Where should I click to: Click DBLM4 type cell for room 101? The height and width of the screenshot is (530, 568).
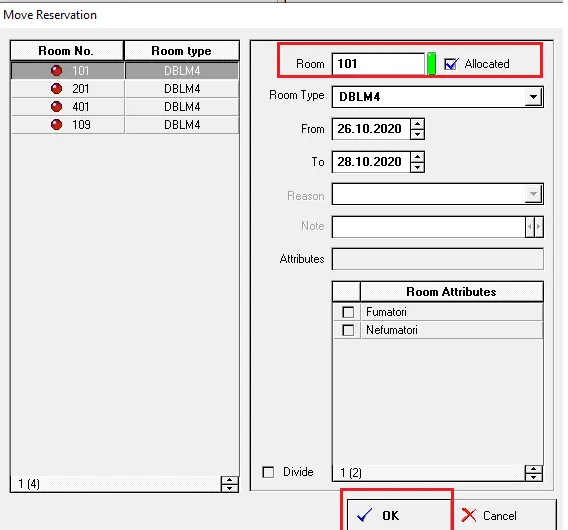click(182, 70)
